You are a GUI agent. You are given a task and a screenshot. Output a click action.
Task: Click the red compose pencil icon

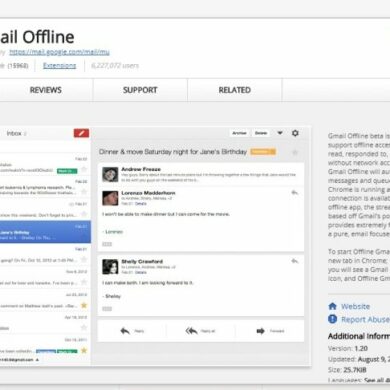[x=81, y=133]
